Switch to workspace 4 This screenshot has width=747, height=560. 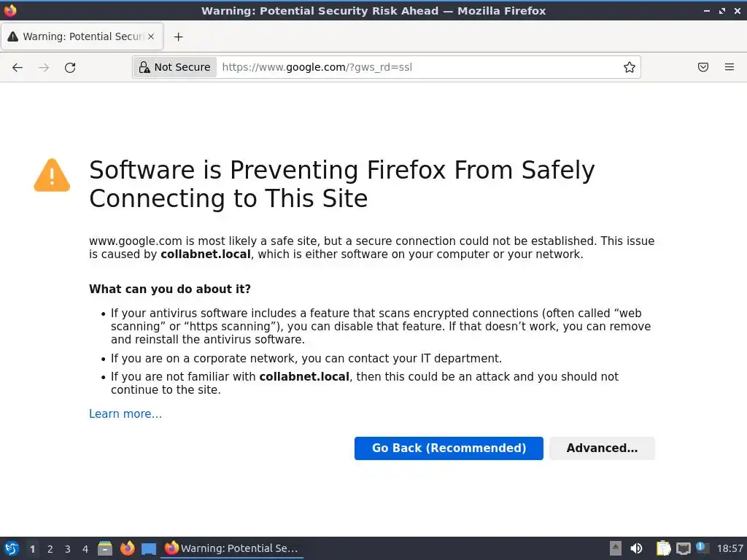(x=85, y=549)
